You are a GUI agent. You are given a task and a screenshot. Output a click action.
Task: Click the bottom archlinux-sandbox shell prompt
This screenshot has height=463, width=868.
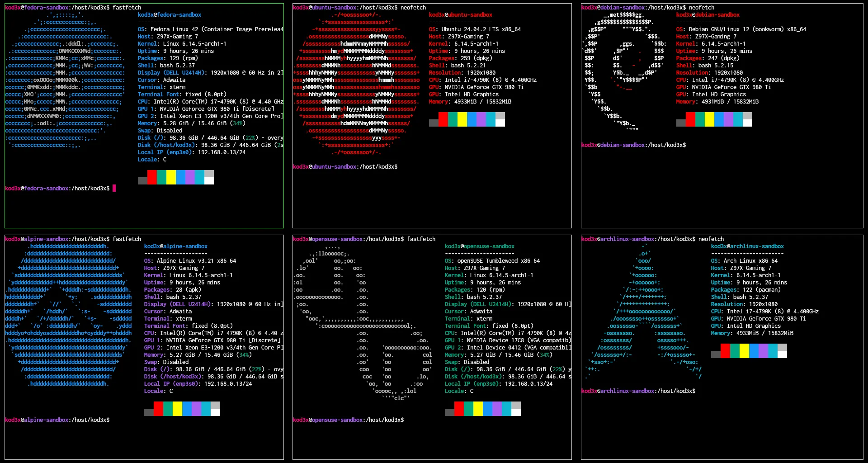(638, 391)
